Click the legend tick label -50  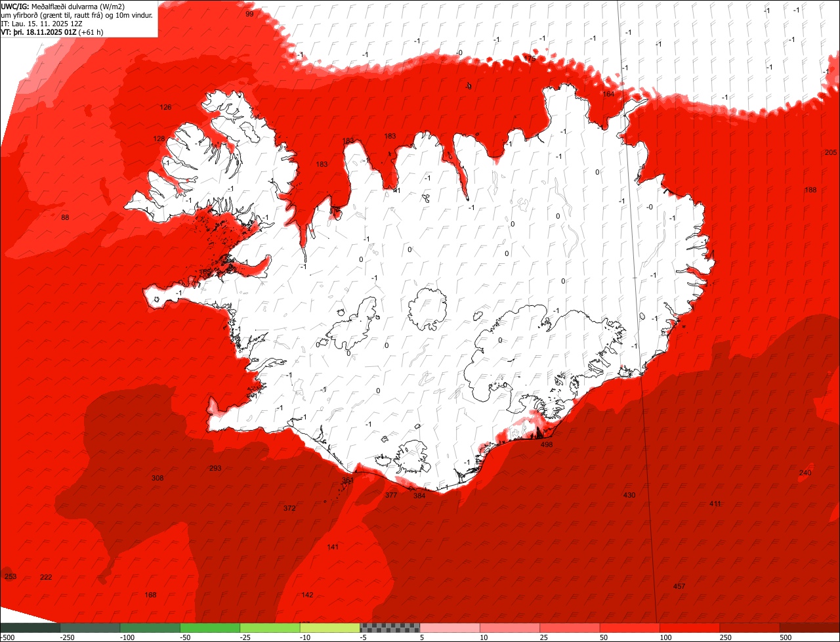point(185,637)
